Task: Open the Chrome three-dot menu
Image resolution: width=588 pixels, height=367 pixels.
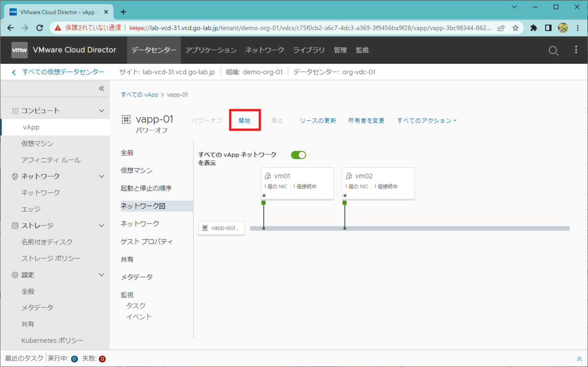Action: (578, 28)
